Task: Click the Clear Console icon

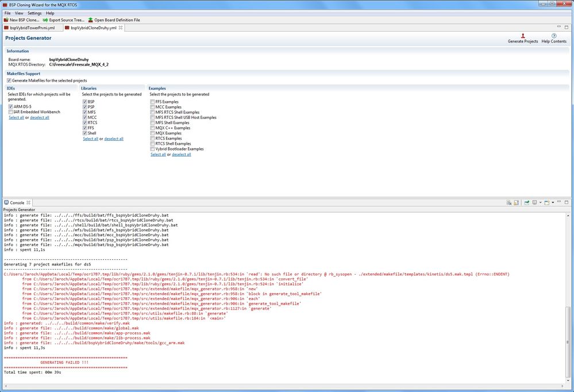Action: coord(509,202)
